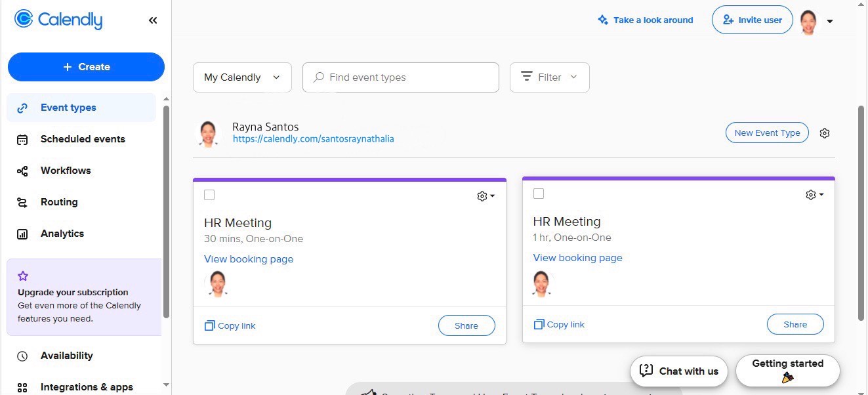Image resolution: width=868 pixels, height=395 pixels.
Task: Select the 1 hr HR Meeting checkbox
Action: (x=539, y=194)
